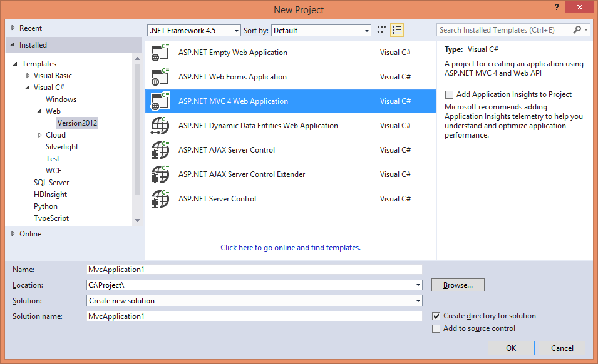Click the ASP.NET Empty Web Application icon
This screenshot has width=598, height=364.
tap(160, 53)
